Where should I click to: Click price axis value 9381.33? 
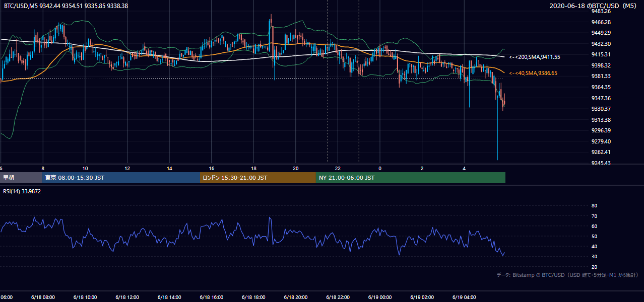click(601, 76)
